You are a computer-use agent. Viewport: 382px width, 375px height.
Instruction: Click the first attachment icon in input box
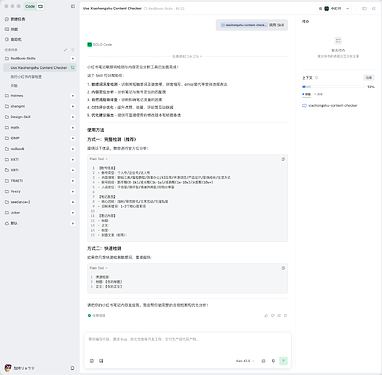tap(92, 361)
